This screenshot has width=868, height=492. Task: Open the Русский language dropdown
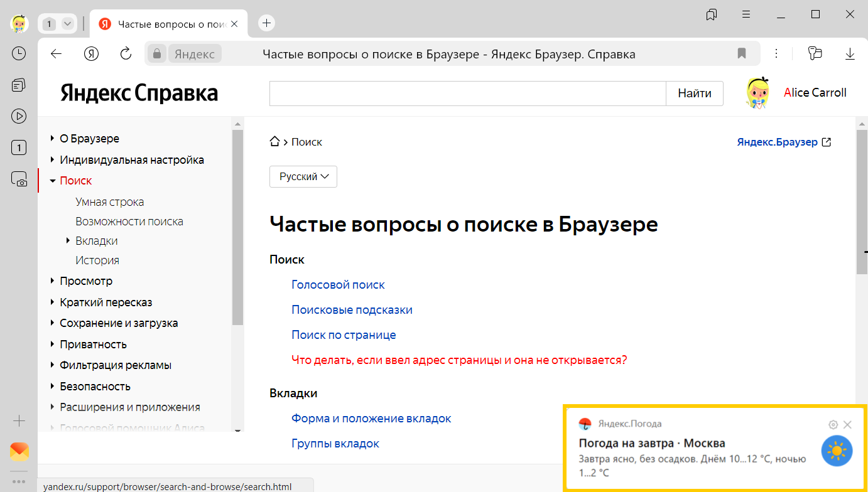303,177
